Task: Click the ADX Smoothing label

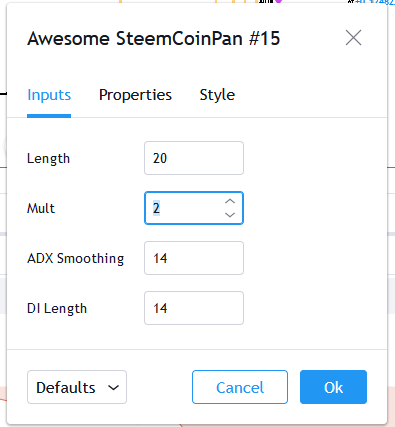Action: point(76,258)
